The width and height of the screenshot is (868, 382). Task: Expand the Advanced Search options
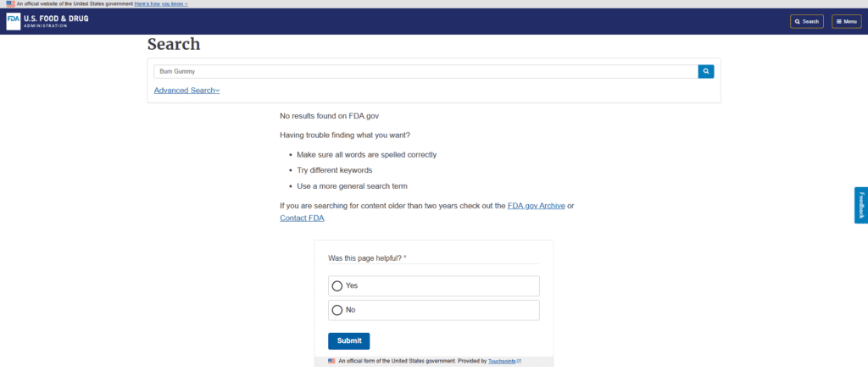pos(186,90)
